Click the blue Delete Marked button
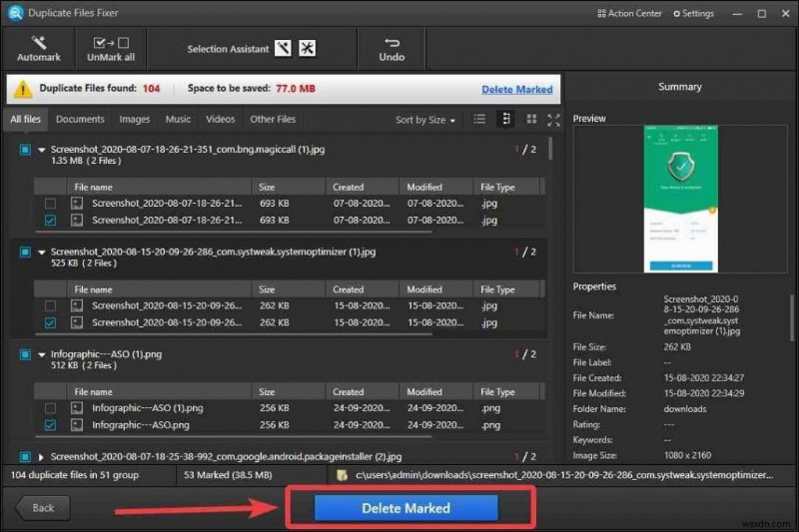Screen dimensions: 799x532 pos(405,508)
